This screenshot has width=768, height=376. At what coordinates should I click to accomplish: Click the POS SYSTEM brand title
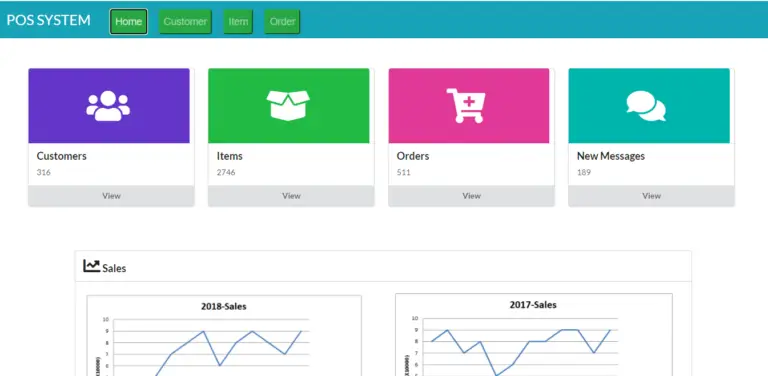point(48,20)
